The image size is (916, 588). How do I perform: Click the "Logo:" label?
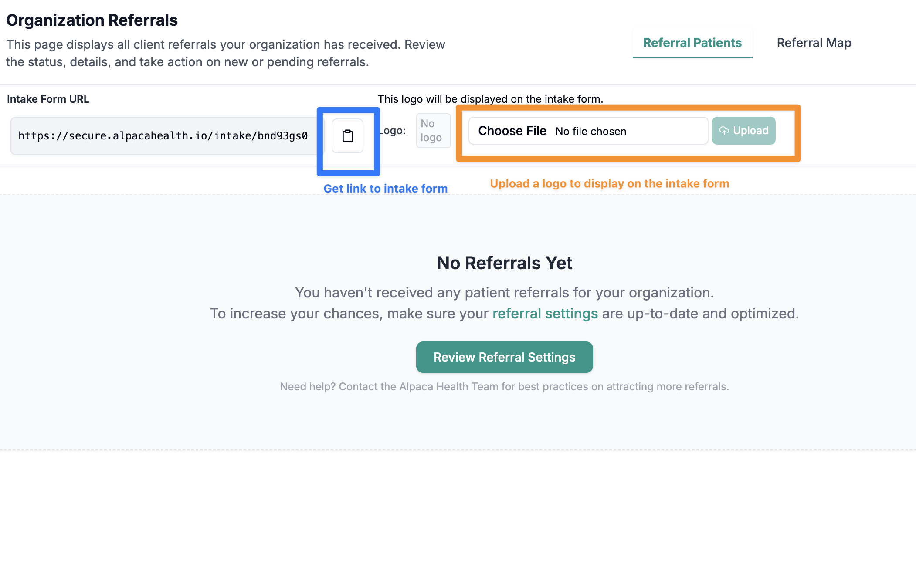point(393,131)
